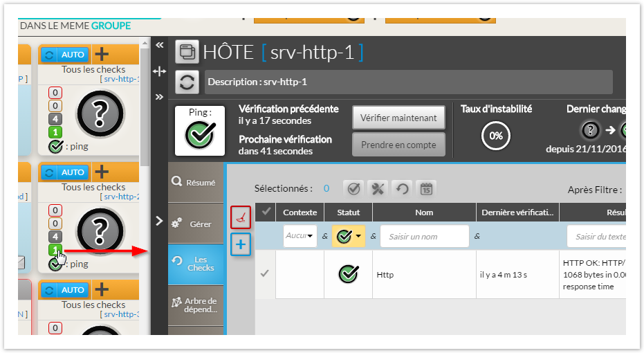The image size is (644, 353).
Task: Click the grey 4 counter on the srv-http-2 card
Action: (55, 237)
